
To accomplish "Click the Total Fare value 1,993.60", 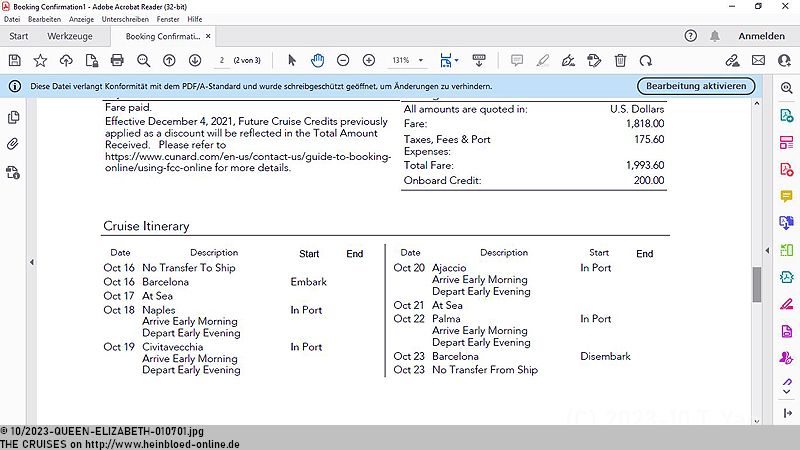I will coord(645,165).
